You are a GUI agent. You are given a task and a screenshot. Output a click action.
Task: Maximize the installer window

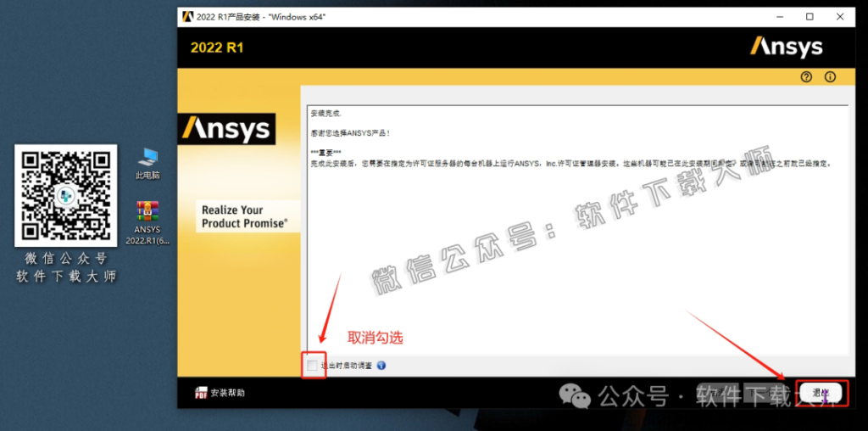click(810, 17)
